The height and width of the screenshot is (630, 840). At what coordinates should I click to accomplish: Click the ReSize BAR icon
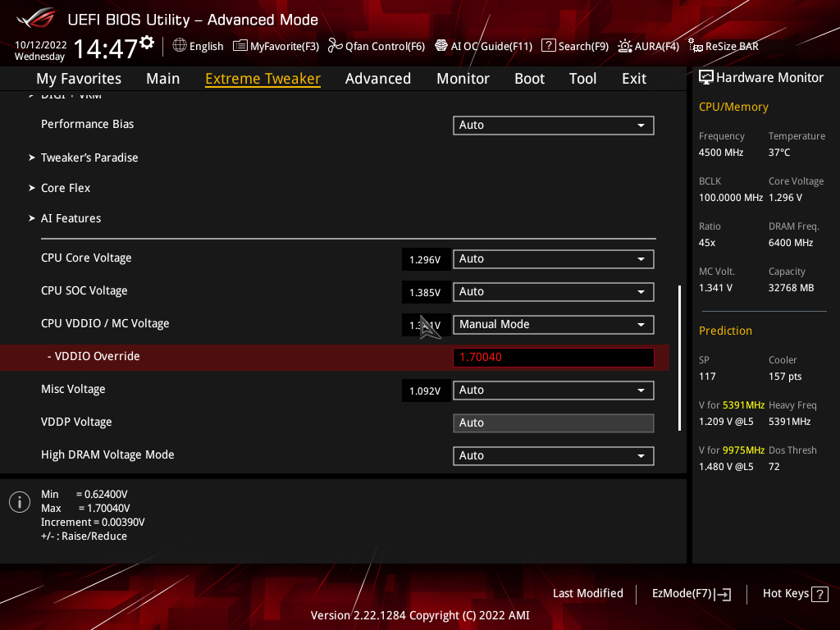[x=696, y=46]
